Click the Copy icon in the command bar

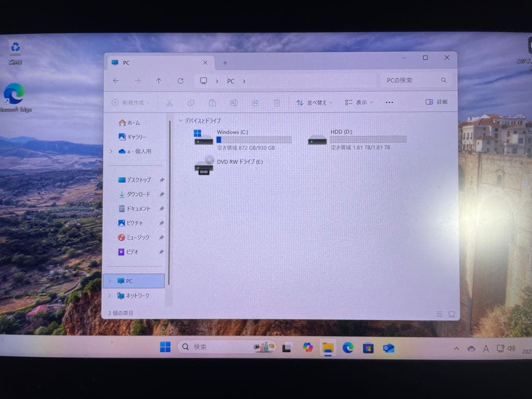click(191, 102)
